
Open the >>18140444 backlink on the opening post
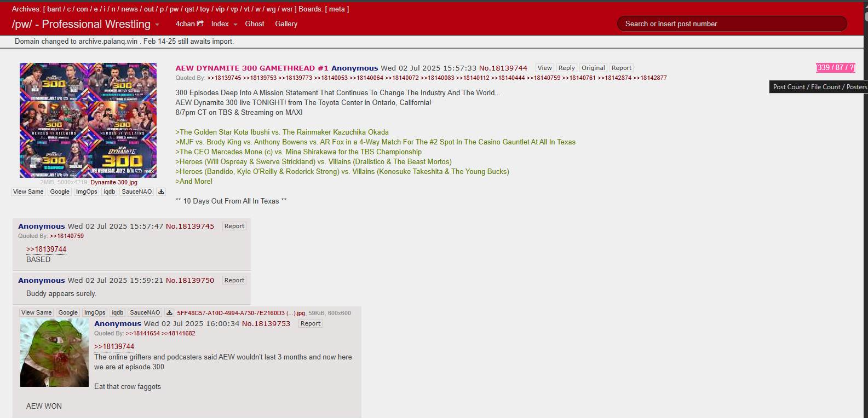click(x=508, y=78)
